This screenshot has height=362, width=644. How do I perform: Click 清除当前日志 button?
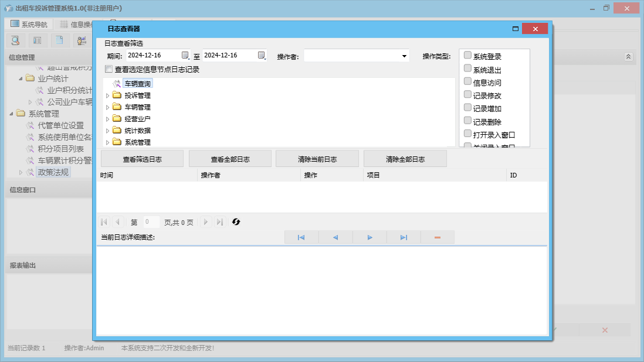pyautogui.click(x=317, y=159)
